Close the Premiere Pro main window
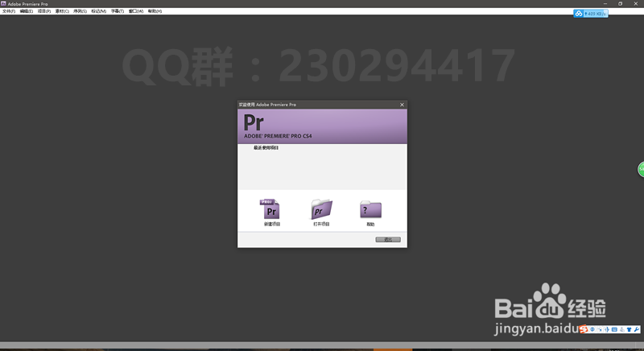The width and height of the screenshot is (644, 351). pos(636,4)
